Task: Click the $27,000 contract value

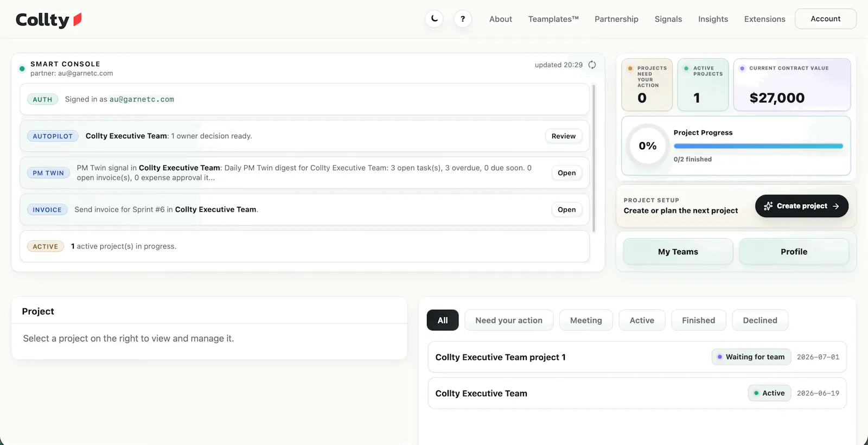Action: pos(777,98)
